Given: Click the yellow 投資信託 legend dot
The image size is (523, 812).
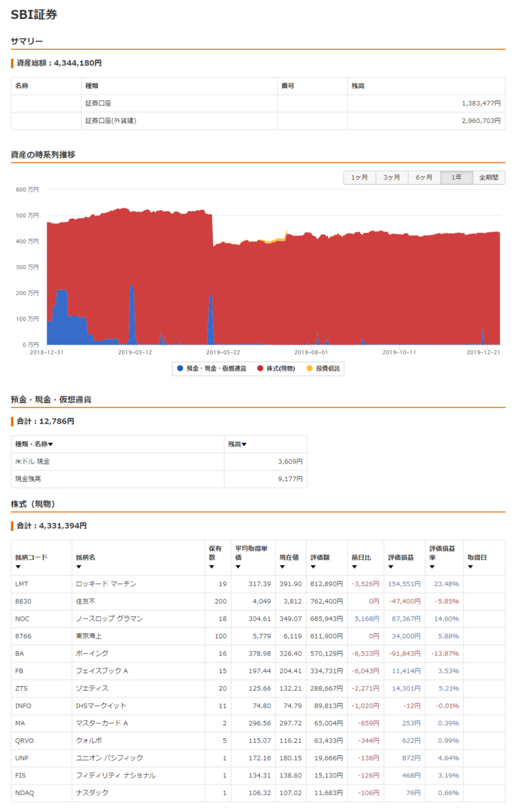Looking at the screenshot, I should (x=310, y=368).
